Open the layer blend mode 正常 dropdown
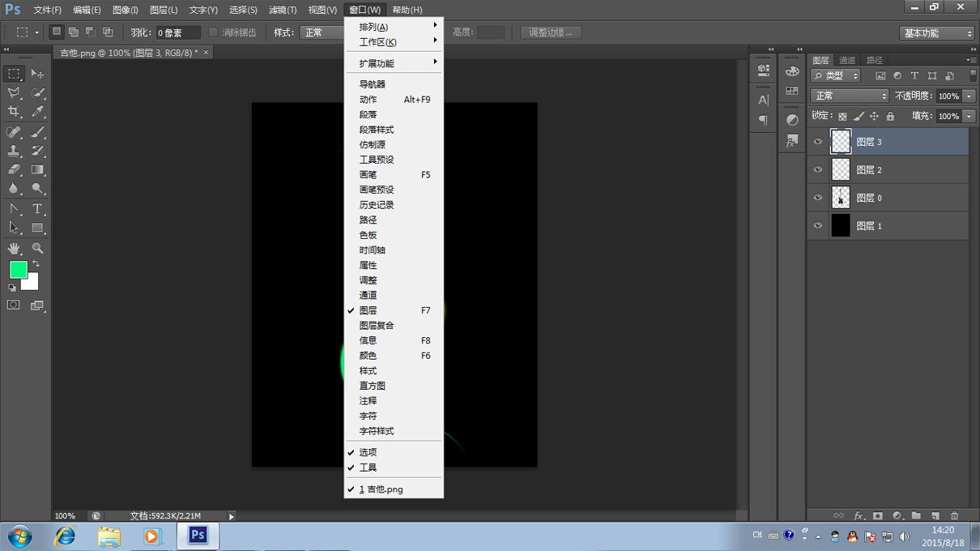The height and width of the screenshot is (551, 980). pos(850,96)
